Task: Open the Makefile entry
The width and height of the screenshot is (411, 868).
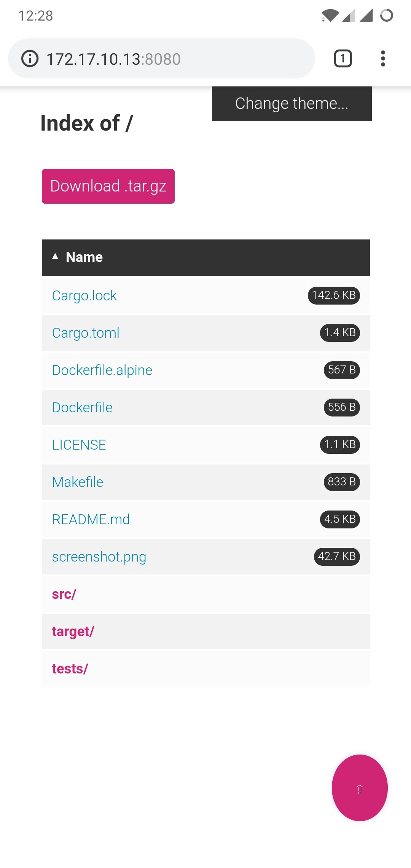Action: coord(77,482)
